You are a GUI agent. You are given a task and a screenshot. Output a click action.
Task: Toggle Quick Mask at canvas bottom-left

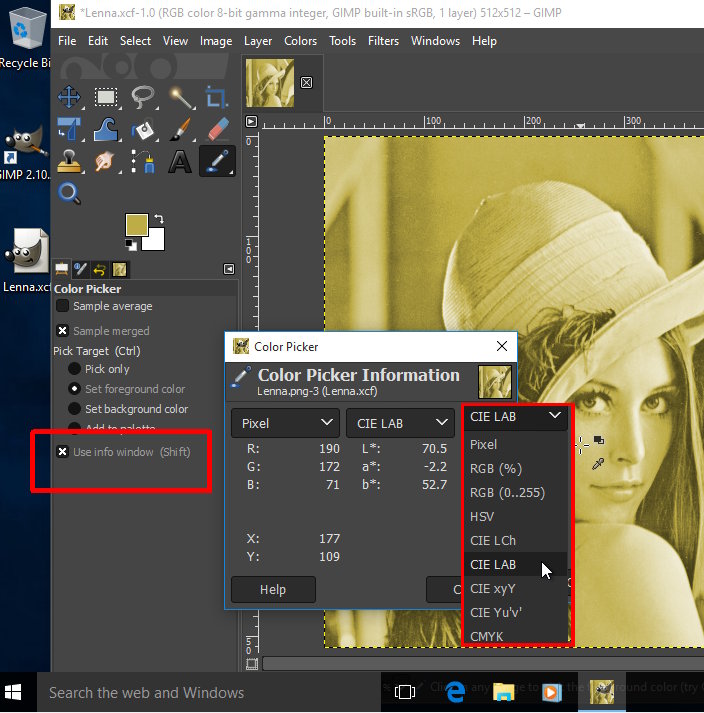[x=251, y=664]
